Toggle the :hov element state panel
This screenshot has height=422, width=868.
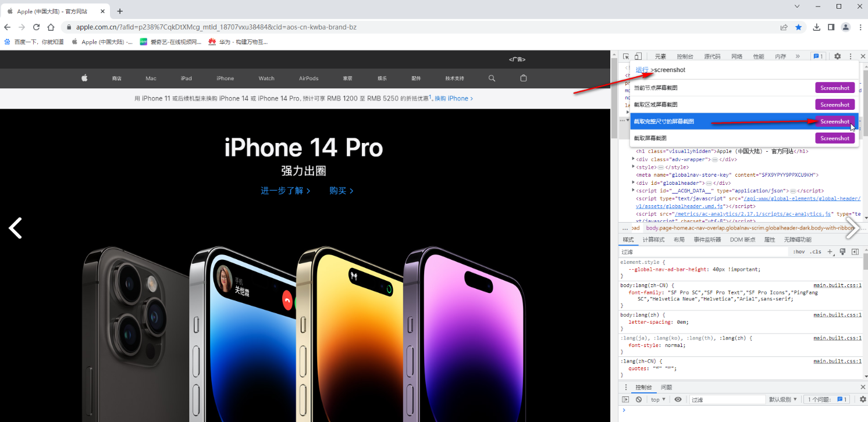(x=799, y=252)
